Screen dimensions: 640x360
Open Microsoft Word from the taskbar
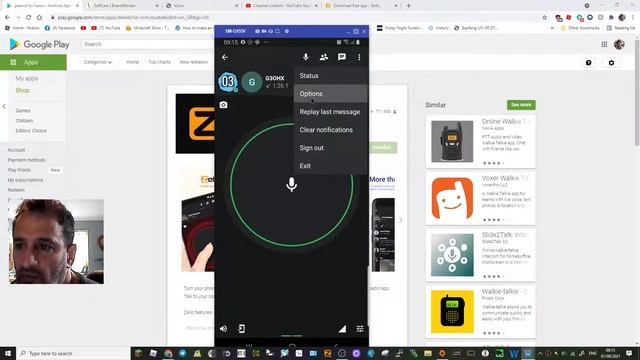click(513, 353)
